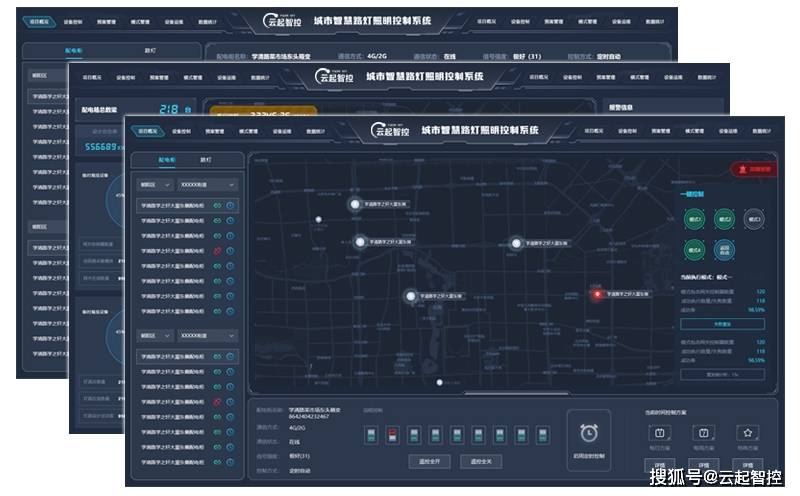Click timer icon in last lower-list row

230,462
